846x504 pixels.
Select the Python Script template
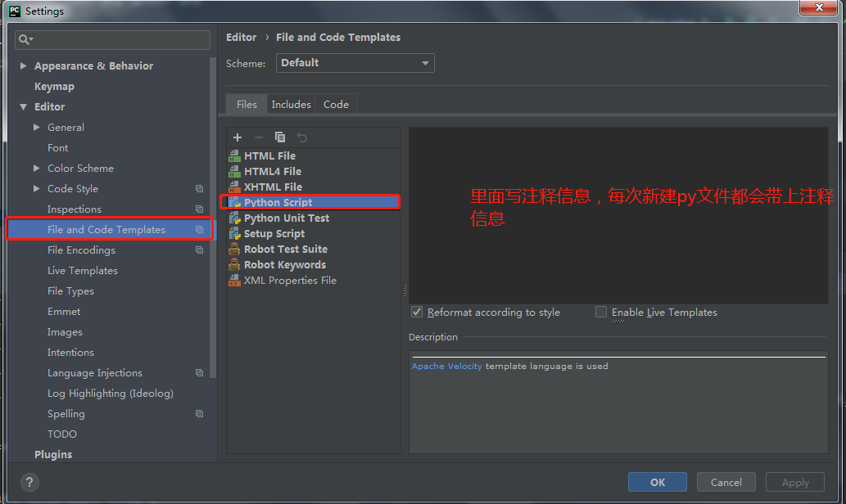coord(313,202)
